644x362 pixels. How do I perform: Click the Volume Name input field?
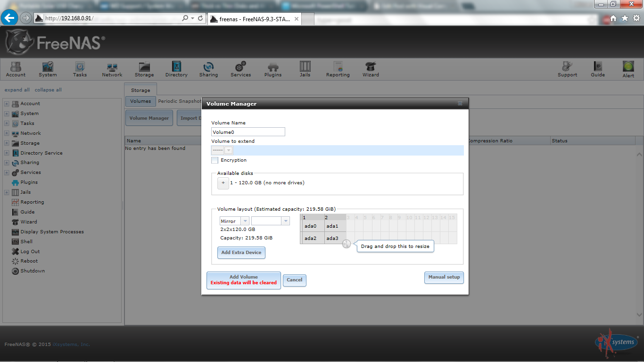coord(248,132)
